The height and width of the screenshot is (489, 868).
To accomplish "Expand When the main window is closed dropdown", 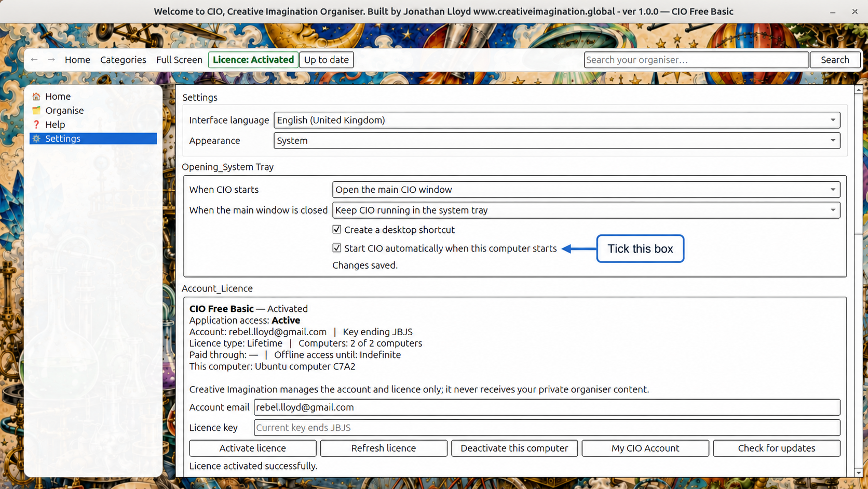I will tap(586, 210).
